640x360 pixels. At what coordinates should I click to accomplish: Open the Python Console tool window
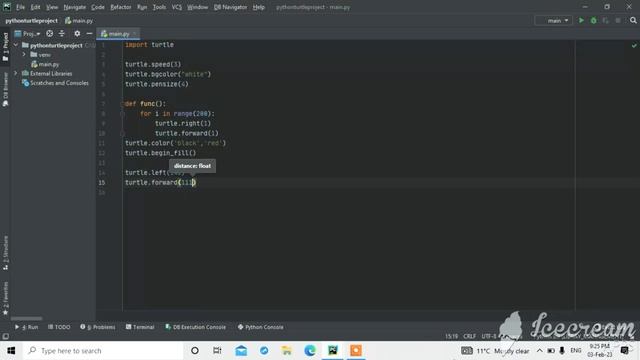[x=260, y=327]
